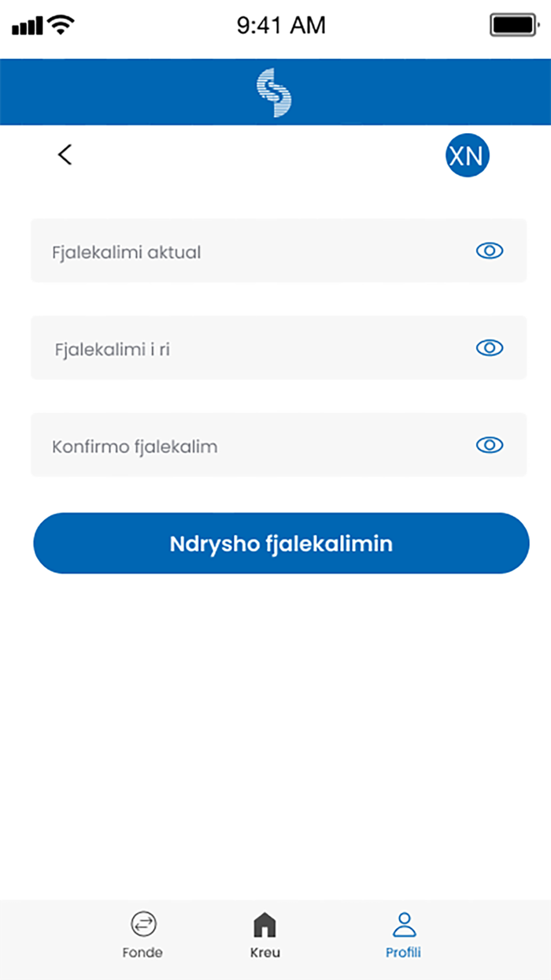This screenshot has height=980, width=551.
Task: Collapse this screen using the left arrow
Action: tap(65, 154)
